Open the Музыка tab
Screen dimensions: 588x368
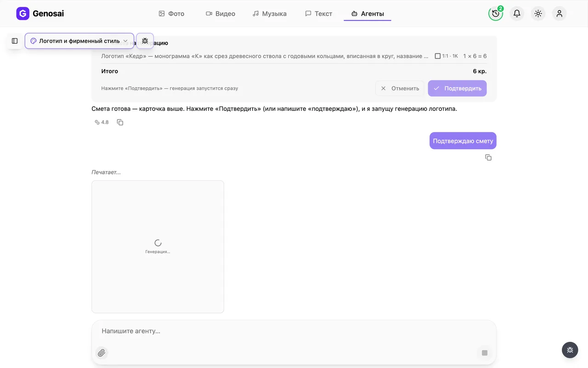pos(270,14)
